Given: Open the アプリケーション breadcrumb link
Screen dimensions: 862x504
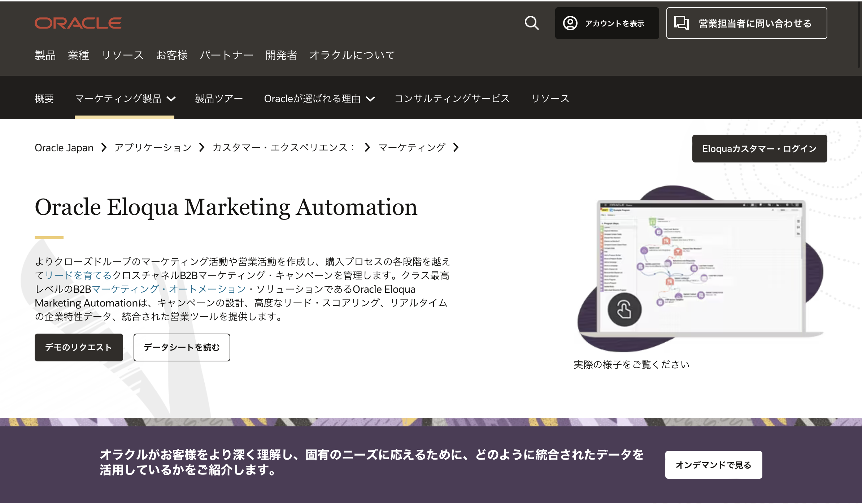Looking at the screenshot, I should (x=153, y=148).
